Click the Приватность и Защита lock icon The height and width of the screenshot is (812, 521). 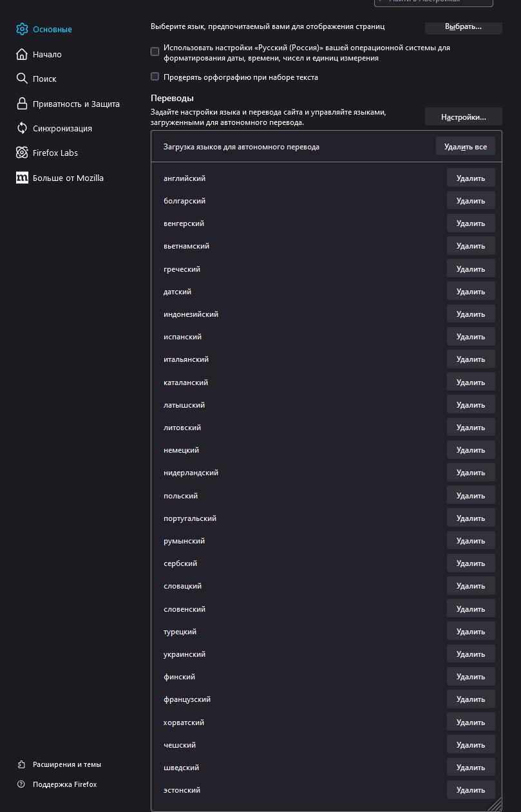[x=22, y=104]
